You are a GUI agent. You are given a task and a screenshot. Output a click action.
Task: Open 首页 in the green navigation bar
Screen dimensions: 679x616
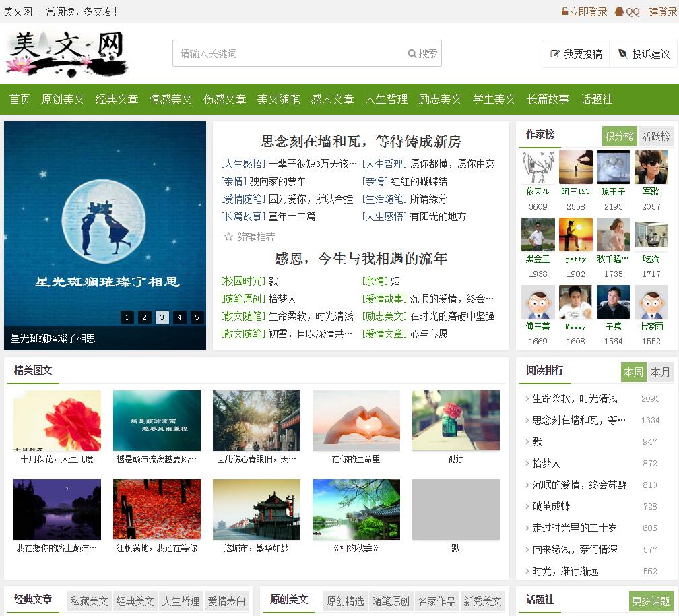20,99
